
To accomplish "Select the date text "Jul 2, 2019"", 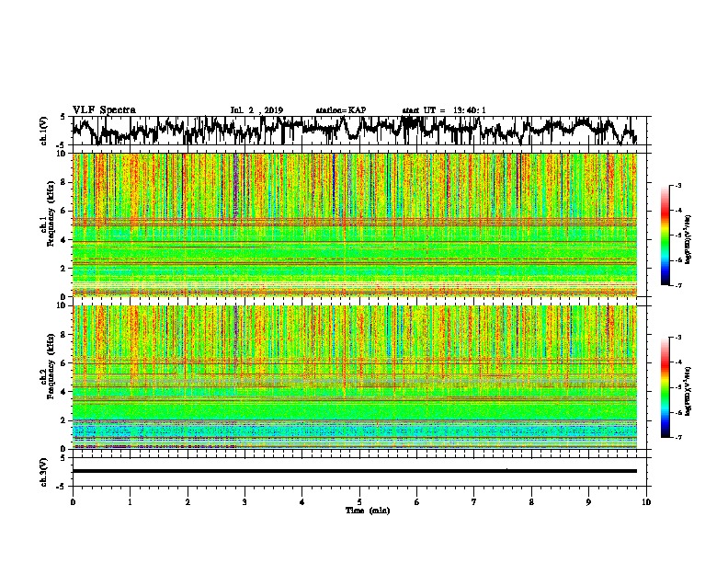I will (256, 110).
